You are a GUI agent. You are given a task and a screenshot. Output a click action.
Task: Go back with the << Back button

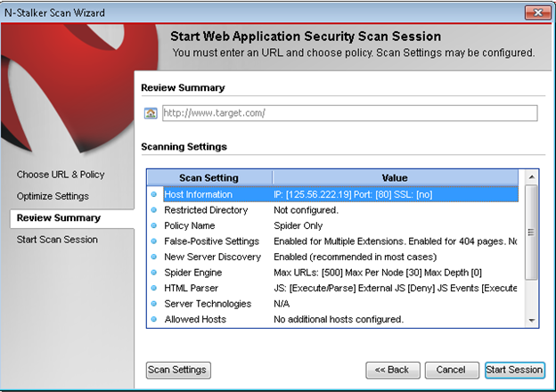click(x=391, y=370)
